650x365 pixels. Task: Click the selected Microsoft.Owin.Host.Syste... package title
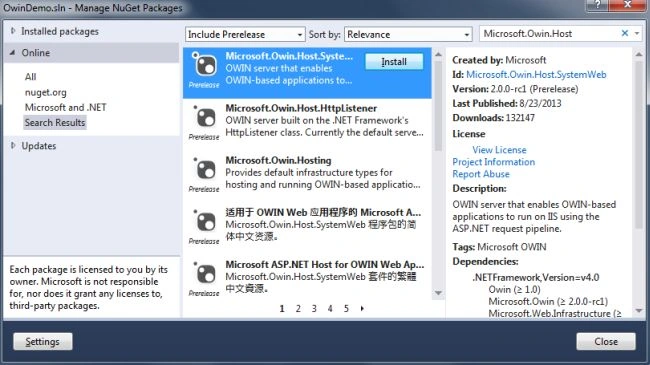pos(289,56)
